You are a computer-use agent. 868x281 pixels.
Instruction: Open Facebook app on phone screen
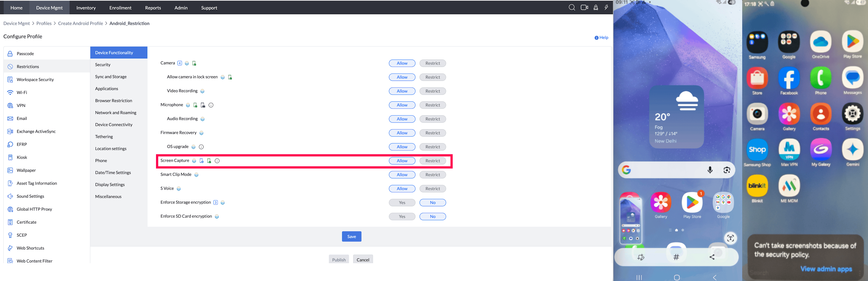click(x=789, y=78)
